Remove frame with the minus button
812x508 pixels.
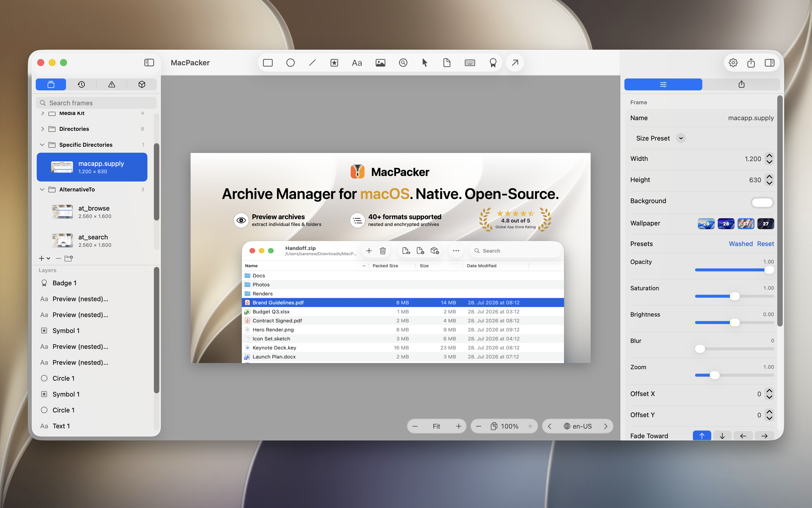58,258
